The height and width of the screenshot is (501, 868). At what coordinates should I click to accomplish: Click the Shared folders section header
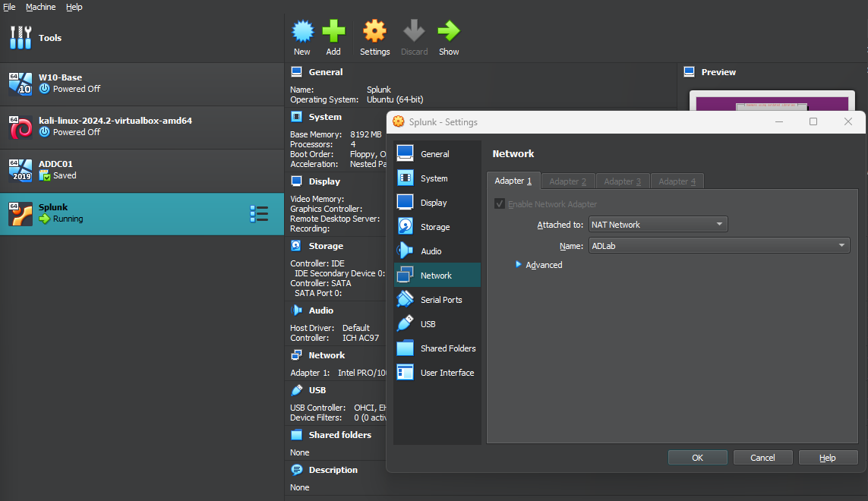pyautogui.click(x=340, y=435)
